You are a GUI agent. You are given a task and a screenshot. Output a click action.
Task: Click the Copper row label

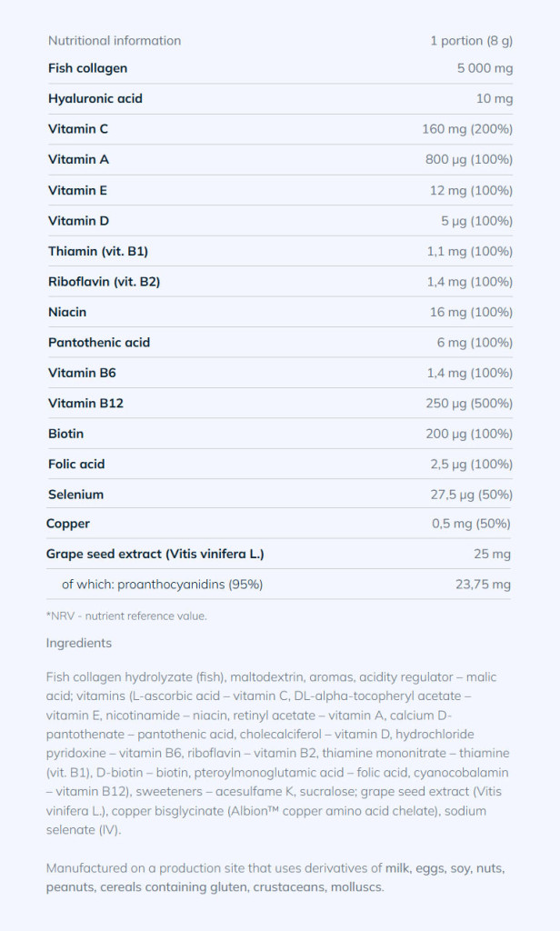click(68, 524)
